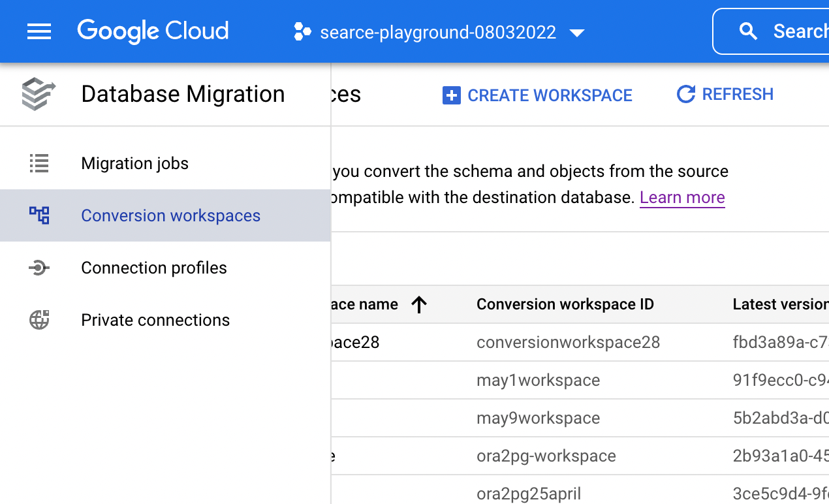Open the Learn more link
Screen dimensions: 829x504
coord(681,197)
